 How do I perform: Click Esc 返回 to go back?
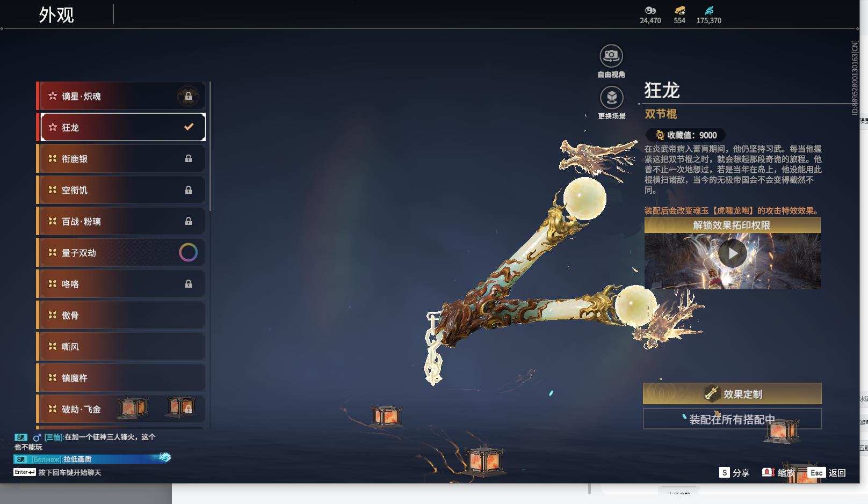827,473
